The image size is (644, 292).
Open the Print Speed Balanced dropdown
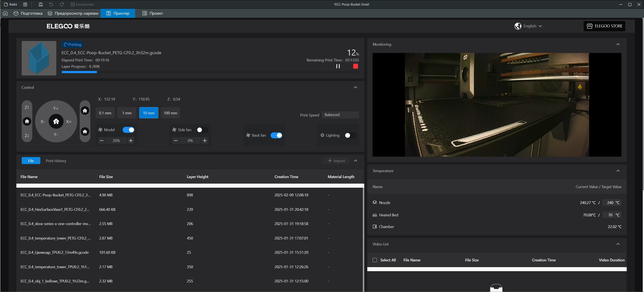click(x=340, y=115)
